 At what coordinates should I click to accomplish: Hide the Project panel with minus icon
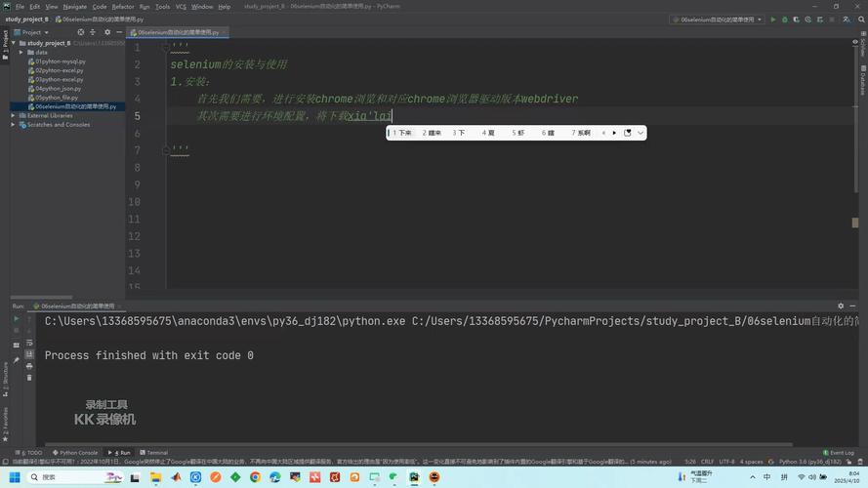pyautogui.click(x=119, y=32)
